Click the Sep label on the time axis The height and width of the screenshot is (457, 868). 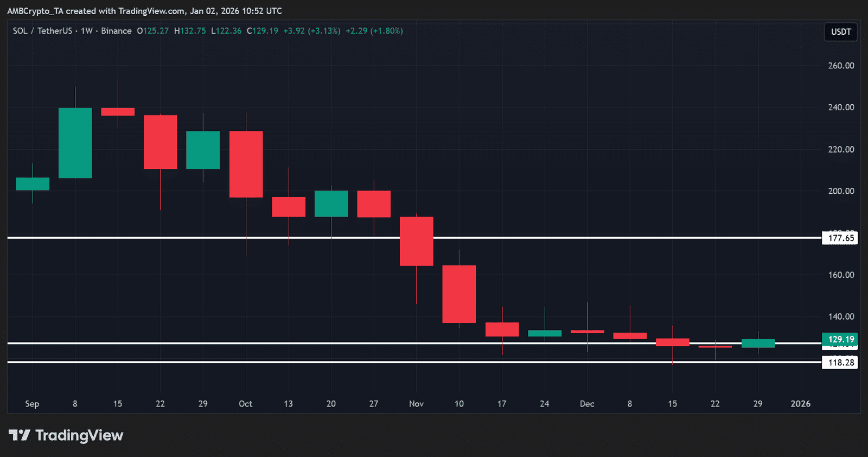pyautogui.click(x=32, y=404)
